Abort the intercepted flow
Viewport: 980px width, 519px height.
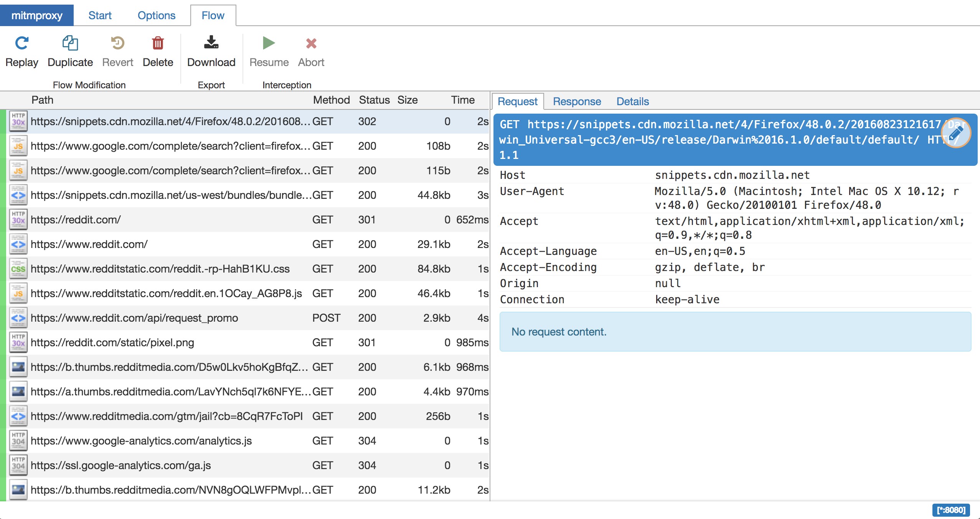coord(311,43)
